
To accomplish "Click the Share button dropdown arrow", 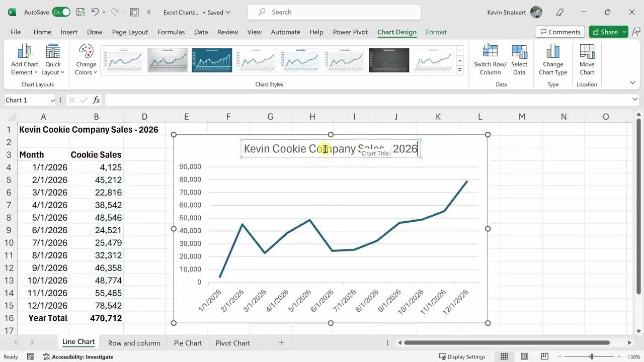I will coord(624,32).
